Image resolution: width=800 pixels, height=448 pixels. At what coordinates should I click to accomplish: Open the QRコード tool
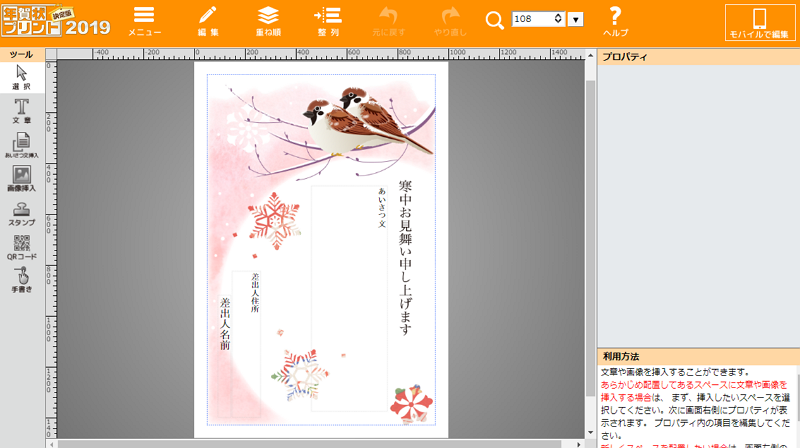[21, 247]
